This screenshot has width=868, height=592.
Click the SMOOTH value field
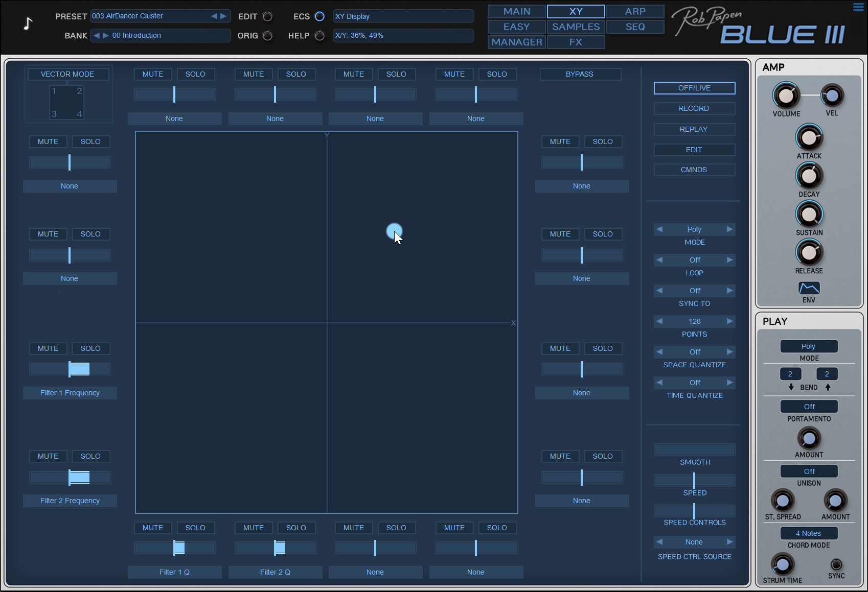(694, 449)
